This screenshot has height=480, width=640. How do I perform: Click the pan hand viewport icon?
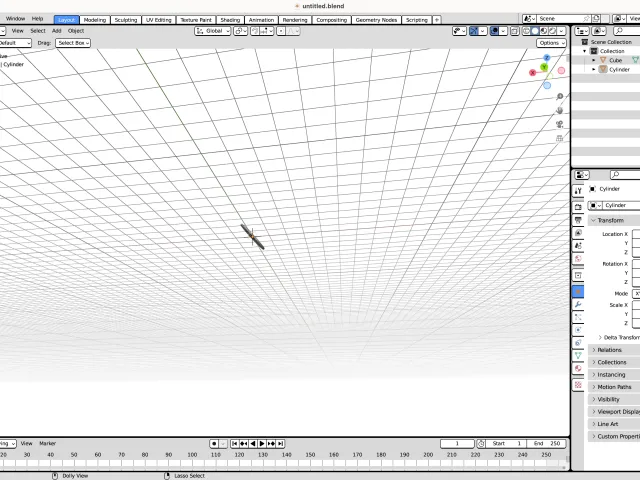560,111
